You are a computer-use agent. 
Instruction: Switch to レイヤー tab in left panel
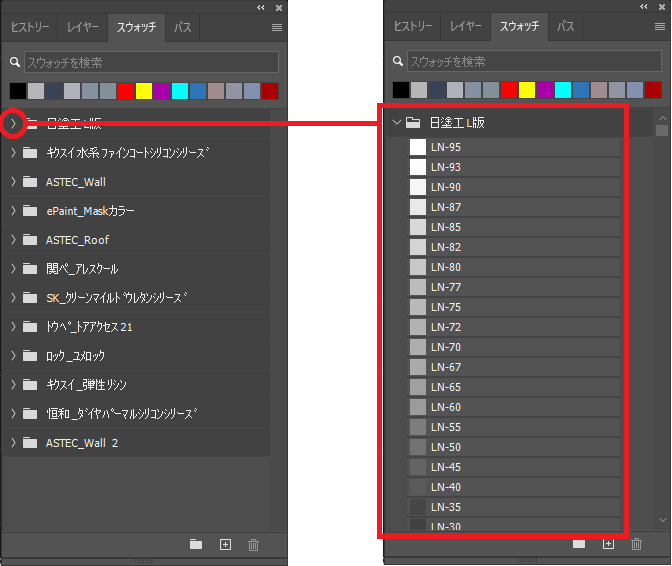pyautogui.click(x=83, y=27)
